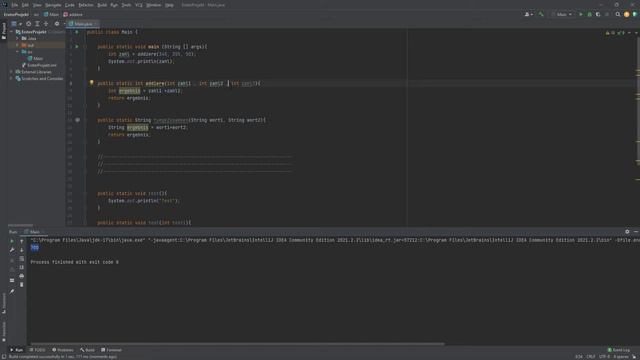Click the gutter icon beside fuegeZusammen method
Screen dimensions: 640x360
(x=78, y=120)
